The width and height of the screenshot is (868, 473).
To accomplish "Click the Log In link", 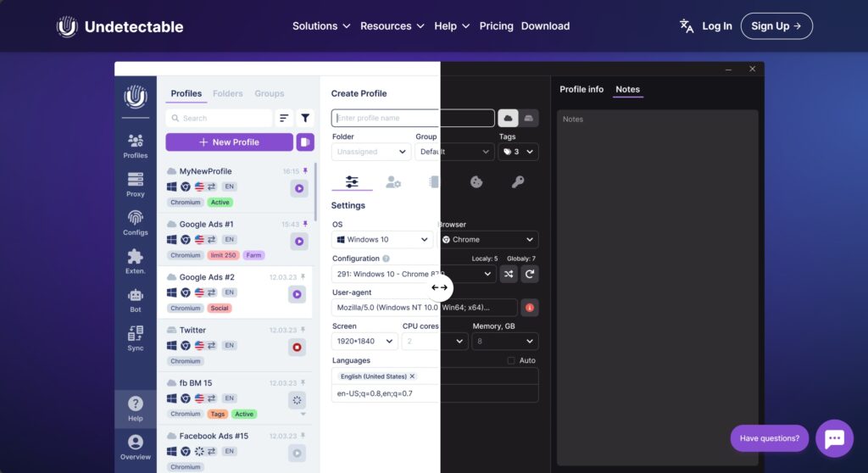I will (717, 26).
